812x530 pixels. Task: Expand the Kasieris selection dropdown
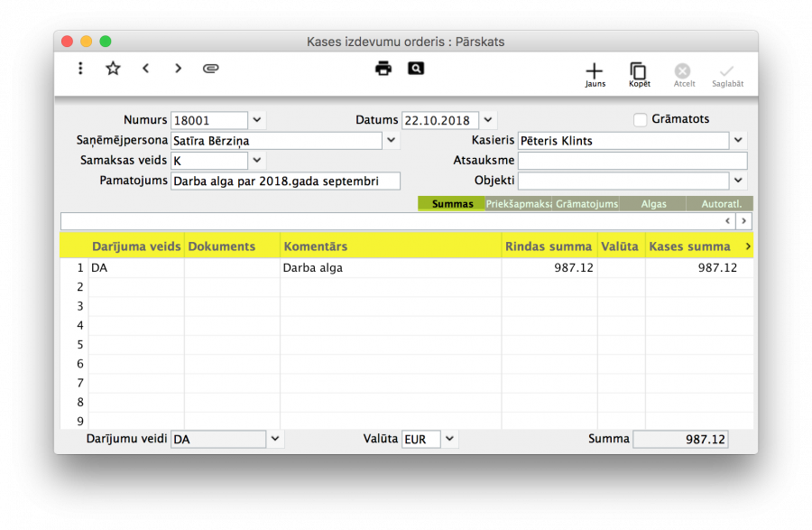click(x=738, y=140)
